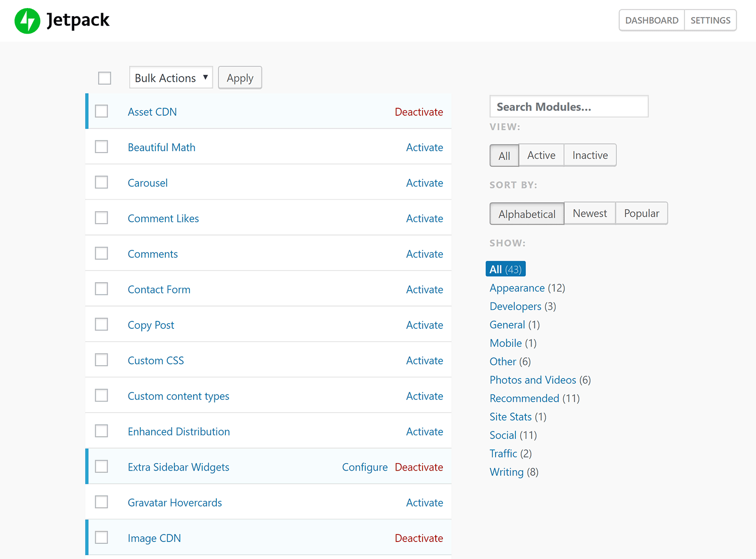This screenshot has width=756, height=559.
Task: Check the Image CDN checkbox
Action: point(102,537)
